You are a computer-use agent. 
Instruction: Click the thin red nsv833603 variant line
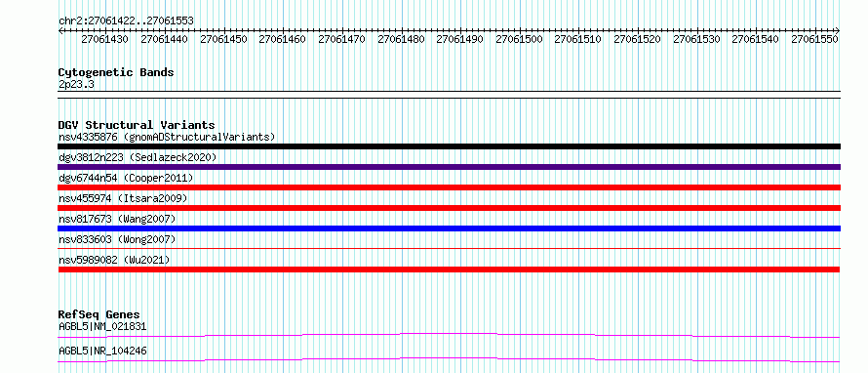(449, 248)
